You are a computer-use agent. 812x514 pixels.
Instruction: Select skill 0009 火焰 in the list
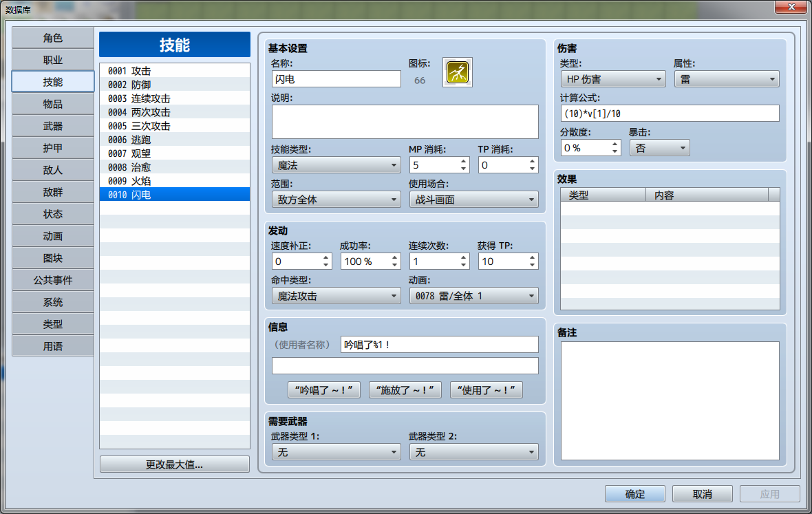(x=175, y=181)
